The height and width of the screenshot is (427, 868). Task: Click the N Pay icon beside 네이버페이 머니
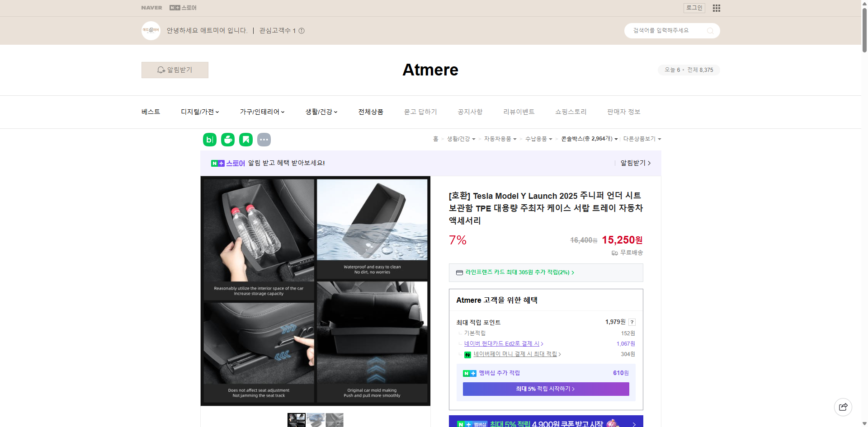tap(467, 354)
